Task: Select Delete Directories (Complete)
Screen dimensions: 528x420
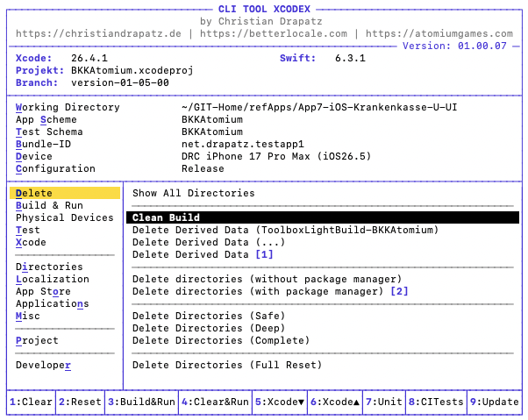Action: [221, 340]
